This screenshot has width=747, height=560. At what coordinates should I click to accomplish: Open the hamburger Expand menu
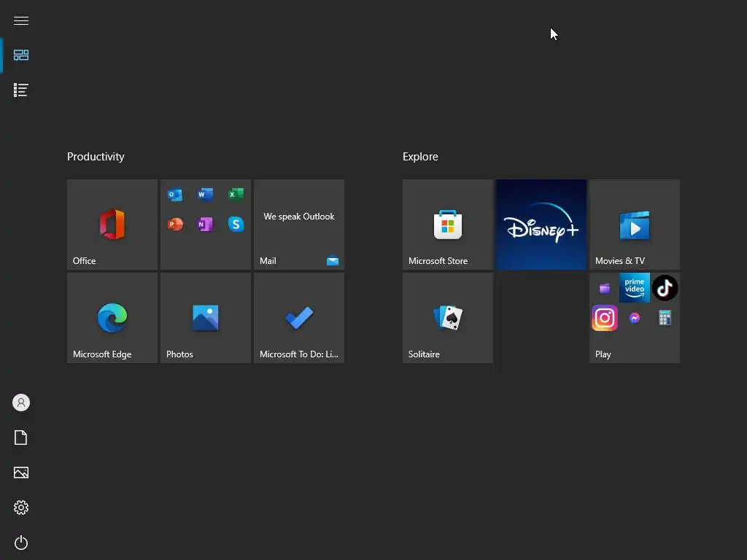[21, 20]
